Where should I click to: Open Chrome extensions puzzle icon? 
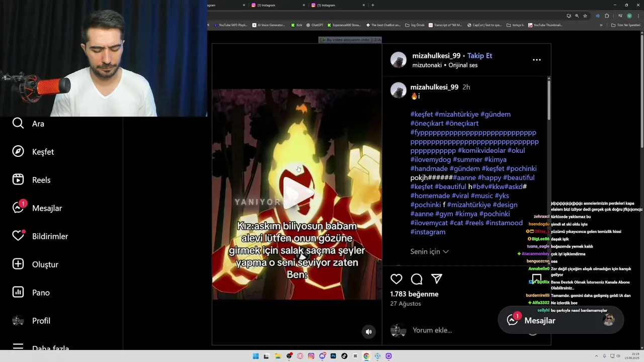(x=607, y=16)
